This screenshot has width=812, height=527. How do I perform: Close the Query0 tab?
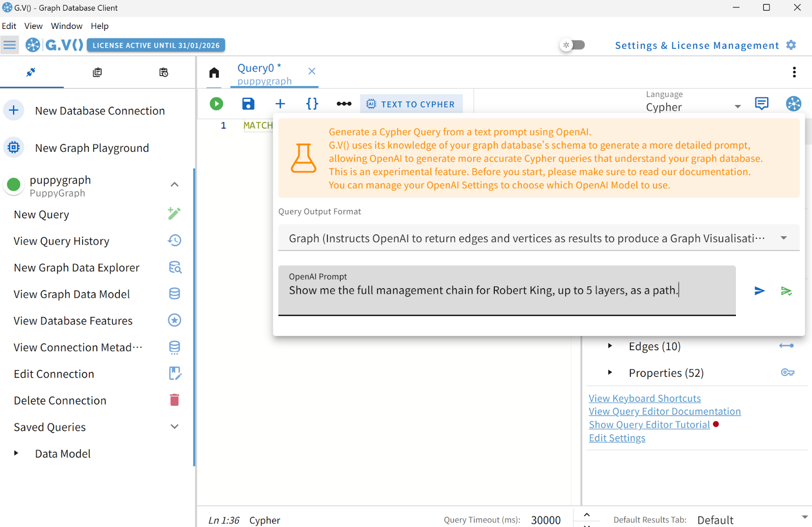click(x=312, y=71)
